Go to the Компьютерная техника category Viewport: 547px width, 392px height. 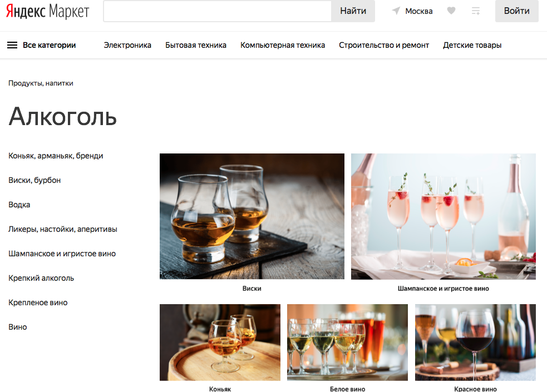click(283, 45)
